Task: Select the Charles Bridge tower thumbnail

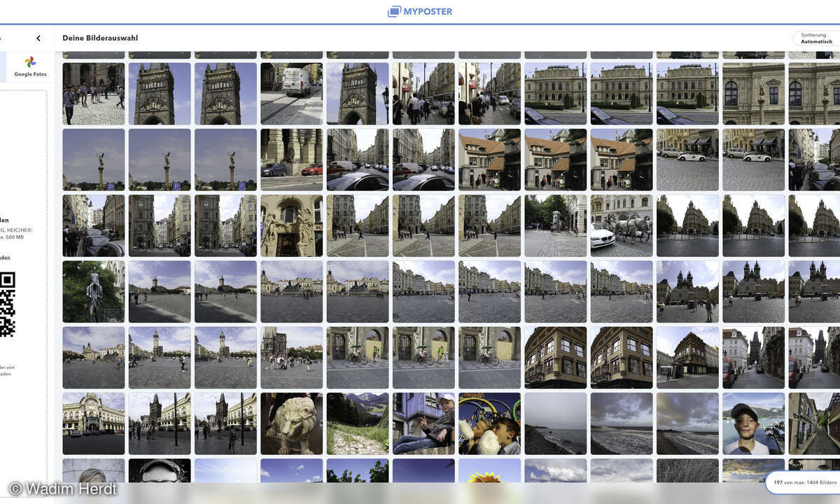Action: [x=159, y=92]
